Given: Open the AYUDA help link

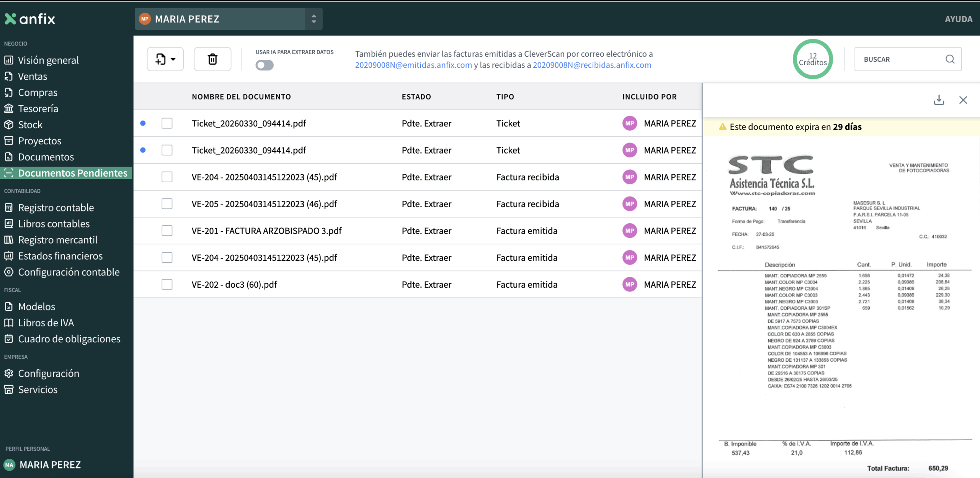Looking at the screenshot, I should [958, 19].
